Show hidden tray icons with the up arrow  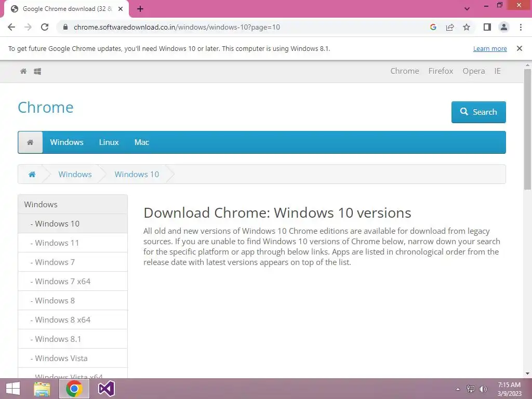pyautogui.click(x=458, y=389)
